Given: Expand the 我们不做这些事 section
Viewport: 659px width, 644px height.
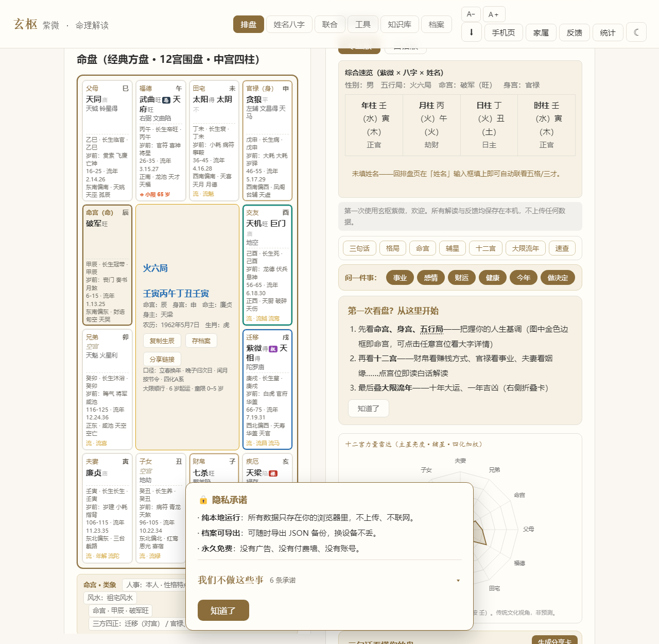Looking at the screenshot, I should (329, 580).
